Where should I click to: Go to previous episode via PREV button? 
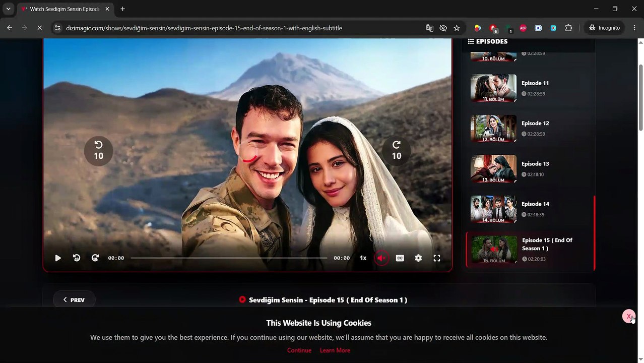[x=74, y=300]
